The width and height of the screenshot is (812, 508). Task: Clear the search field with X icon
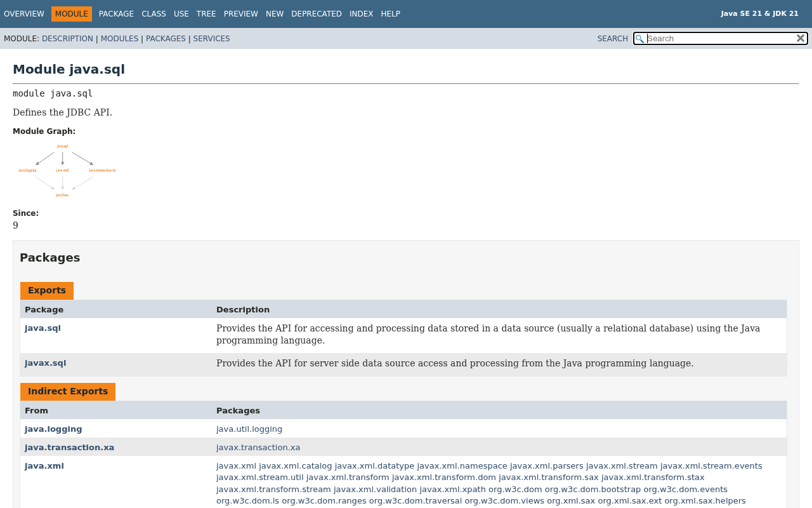[x=801, y=38]
